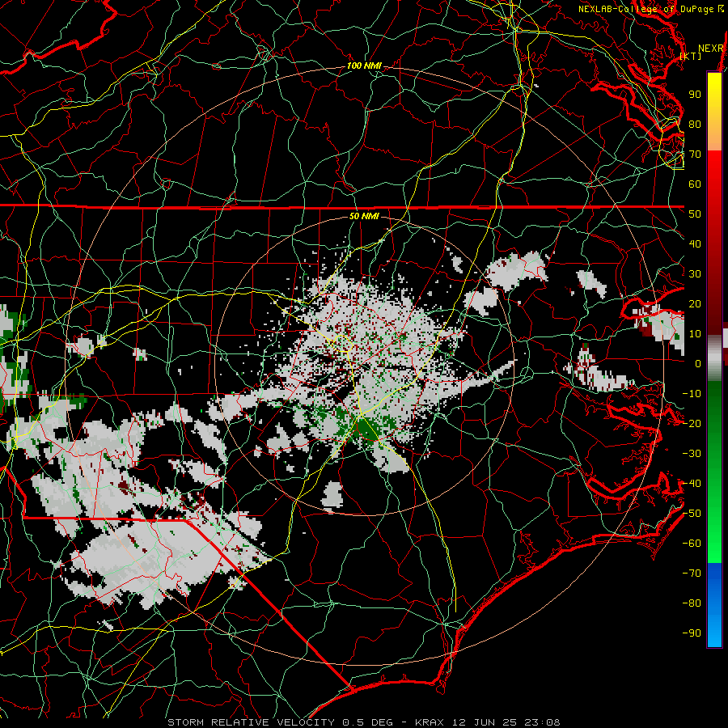728x728 pixels.
Task: Click the "0.5 DEG" elevation angle text
Action: (368, 722)
